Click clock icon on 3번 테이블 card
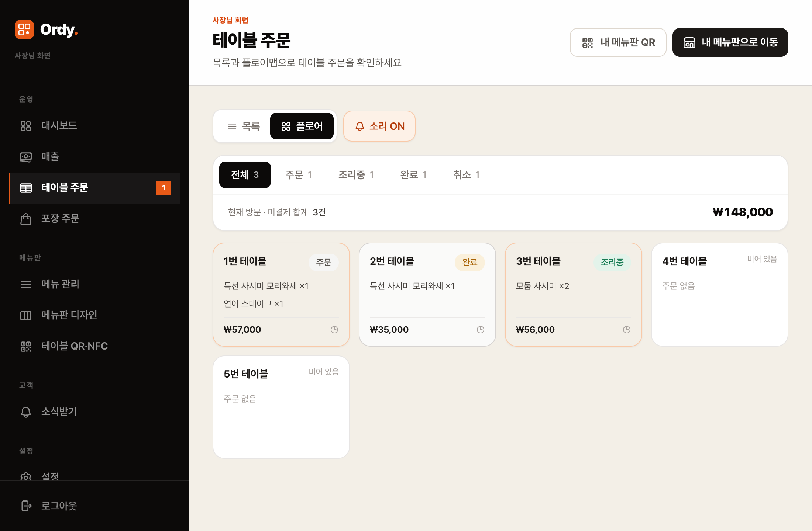 pos(627,330)
